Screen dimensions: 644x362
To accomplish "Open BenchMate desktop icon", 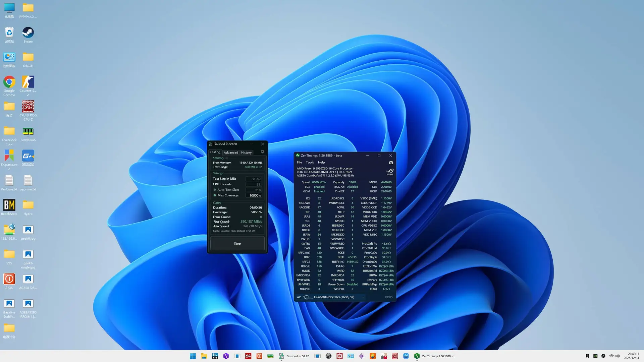I will [x=9, y=207].
